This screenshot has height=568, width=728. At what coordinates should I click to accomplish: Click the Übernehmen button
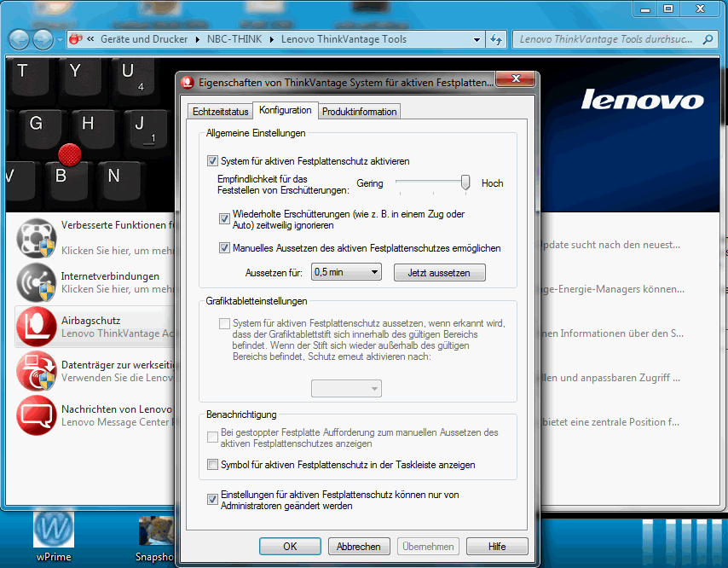point(428,546)
